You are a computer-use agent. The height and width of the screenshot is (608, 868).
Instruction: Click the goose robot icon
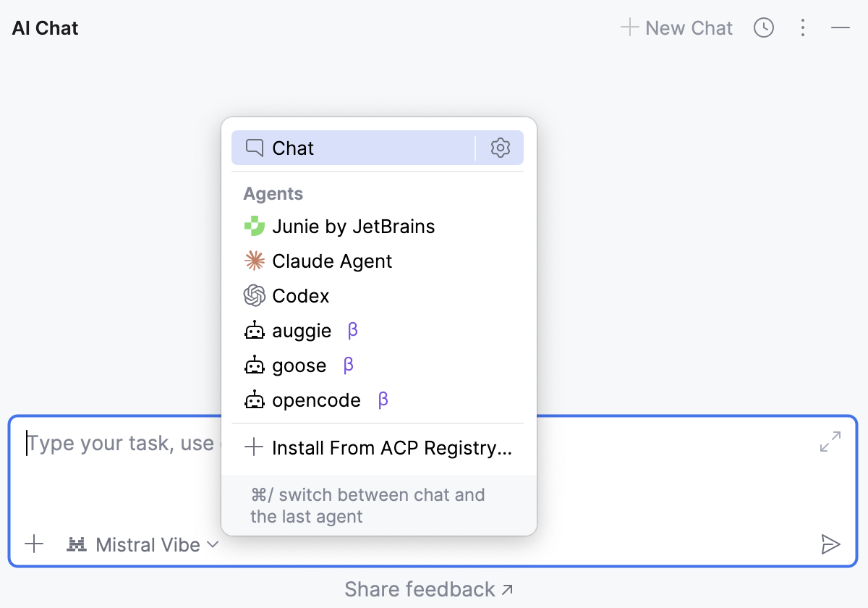255,365
